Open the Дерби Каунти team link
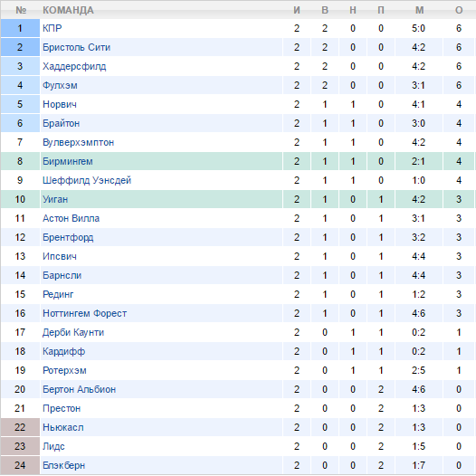The image size is (476, 476). click(x=73, y=332)
